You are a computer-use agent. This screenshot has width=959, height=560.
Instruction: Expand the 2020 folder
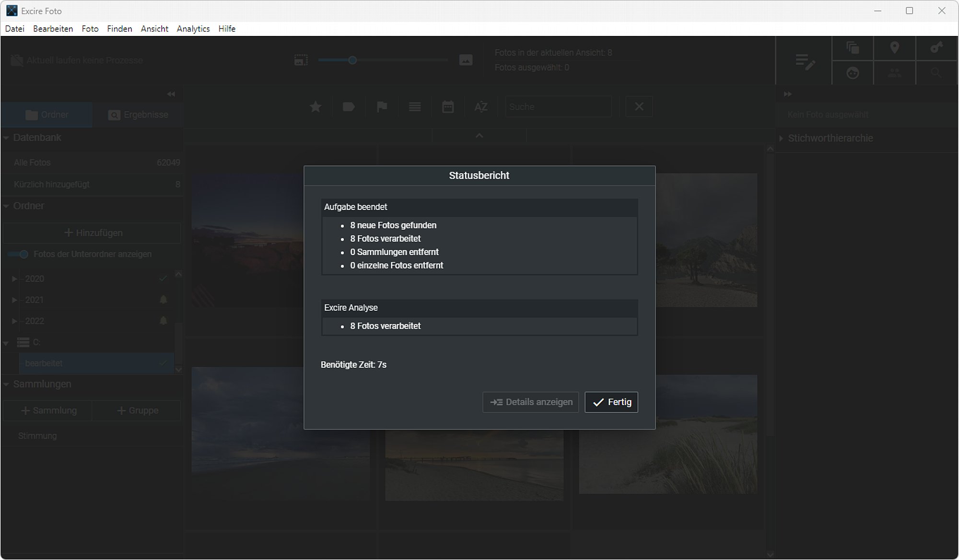pyautogui.click(x=14, y=279)
